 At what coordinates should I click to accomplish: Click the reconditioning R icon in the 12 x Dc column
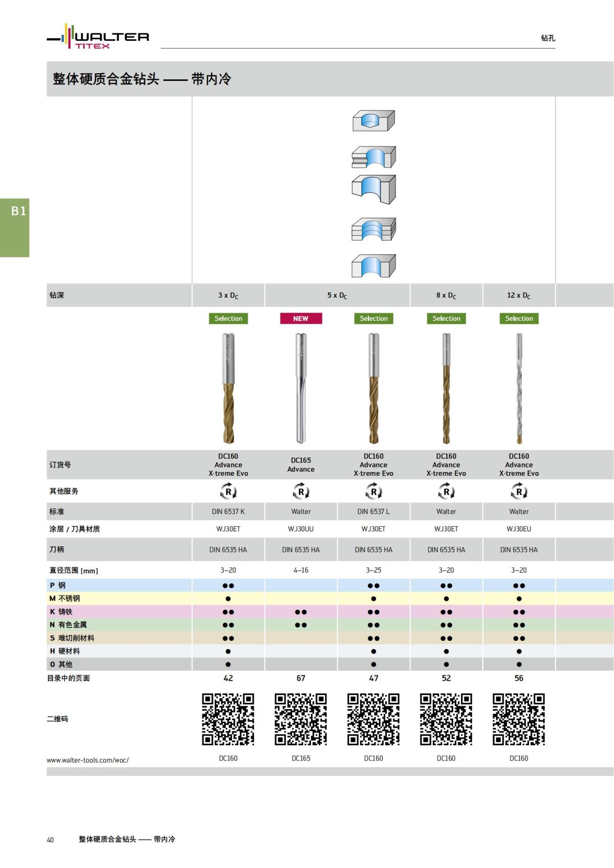(x=519, y=492)
